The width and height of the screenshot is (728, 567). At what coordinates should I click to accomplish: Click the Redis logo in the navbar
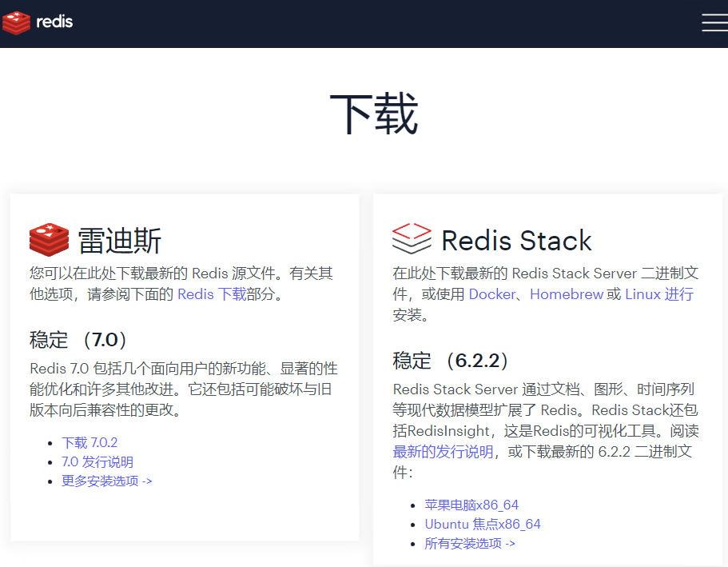(37, 22)
